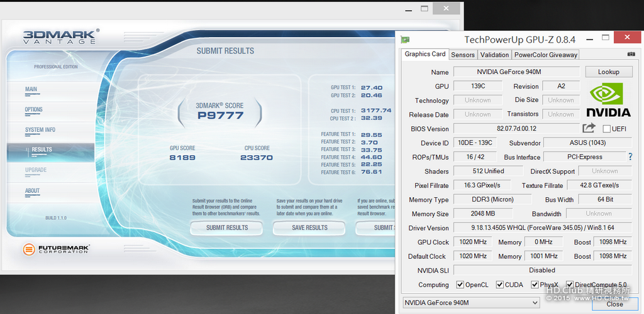Click the Subvendor value ASUS (1043)

[x=588, y=143]
